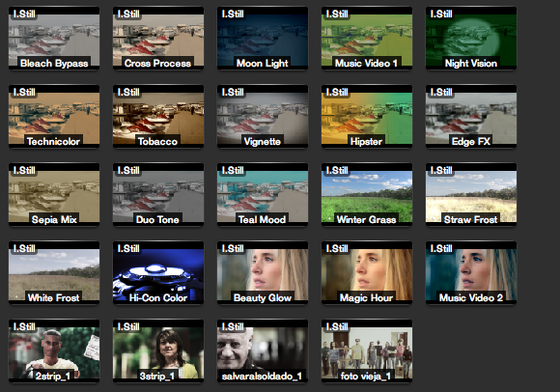Viewport: 560px width, 392px height.
Task: Open the foto vieja_1 group still
Action: [367, 350]
